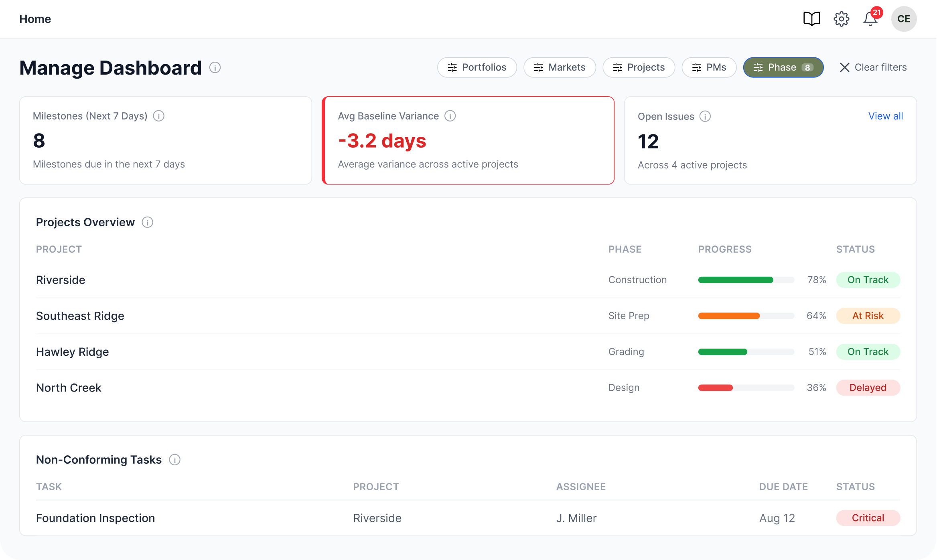
Task: Click the Aug 12 due date
Action: point(777,518)
